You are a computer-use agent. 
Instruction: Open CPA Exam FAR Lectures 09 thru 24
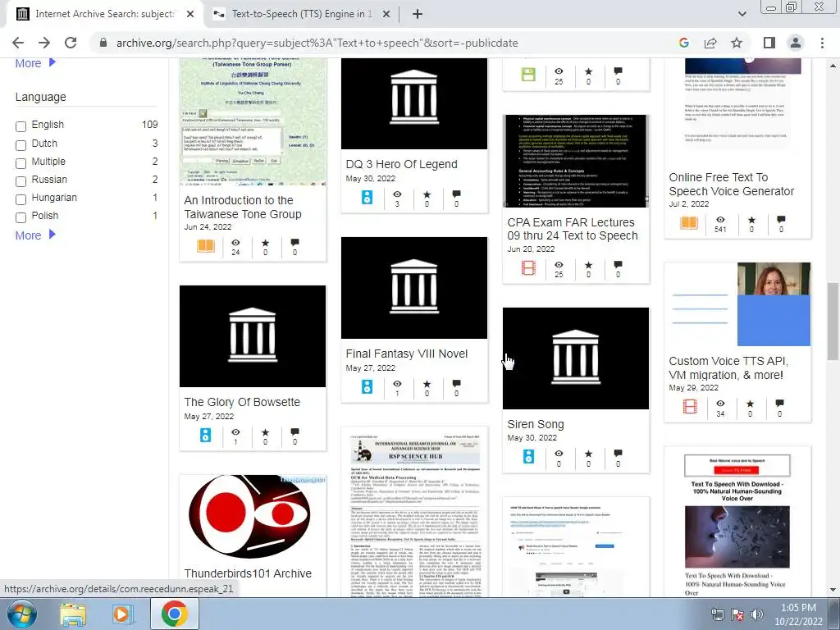pos(572,229)
